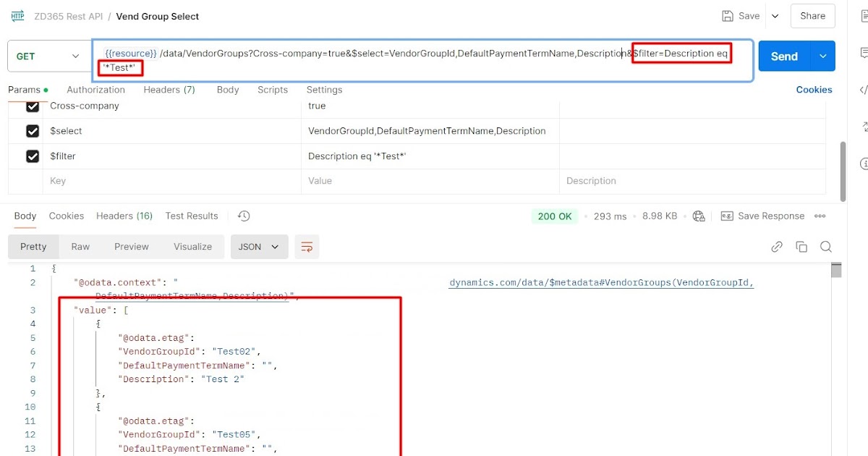Open the documentation icon in right sidebar
Image resolution: width=868 pixels, height=456 pixels.
(x=864, y=16)
